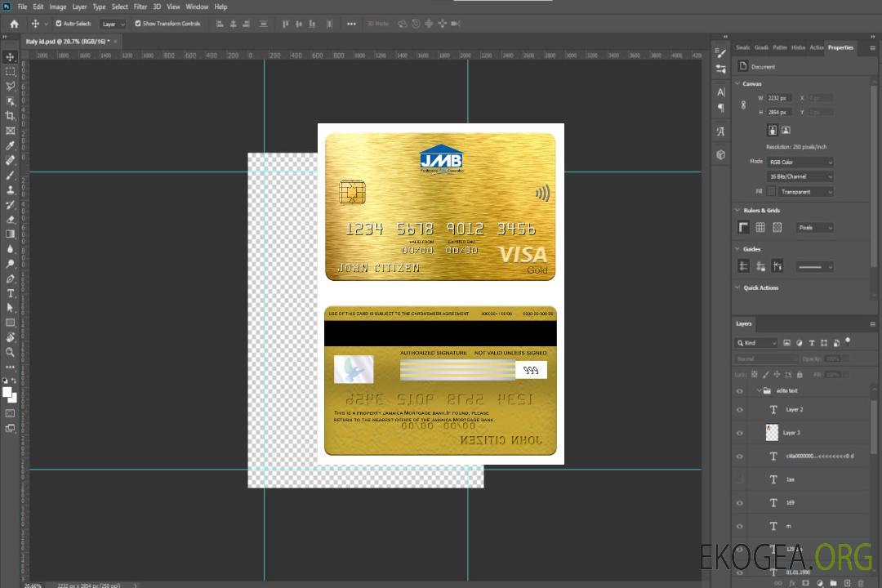Open the File menu
The image size is (882, 588).
pyautogui.click(x=23, y=7)
